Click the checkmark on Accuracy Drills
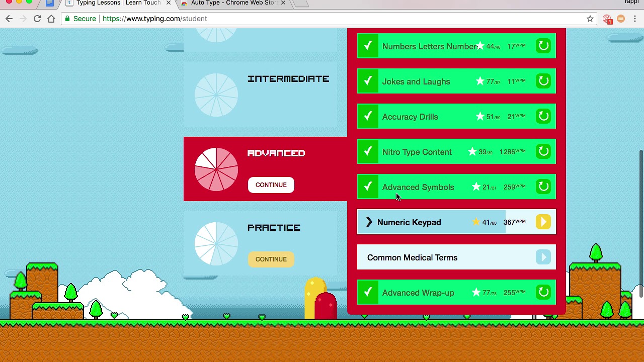The image size is (644, 362). pos(368,116)
